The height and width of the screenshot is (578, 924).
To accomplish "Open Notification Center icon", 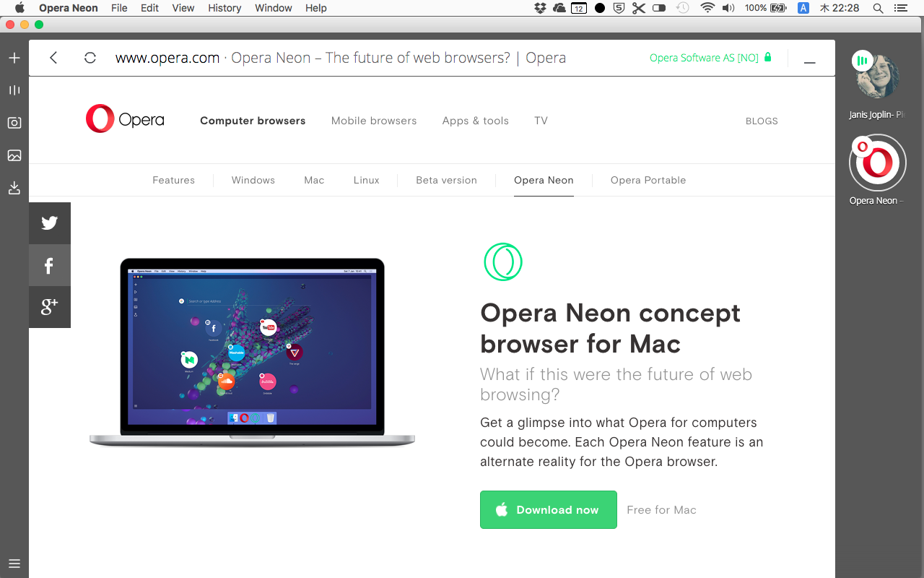I will click(899, 8).
